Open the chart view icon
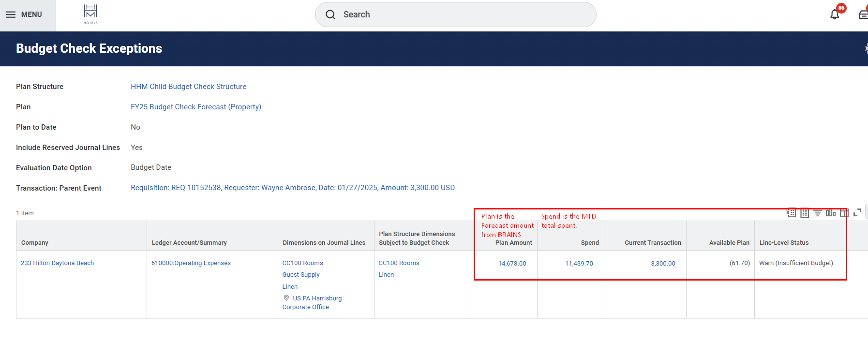The height and width of the screenshot is (342, 868). [x=831, y=213]
